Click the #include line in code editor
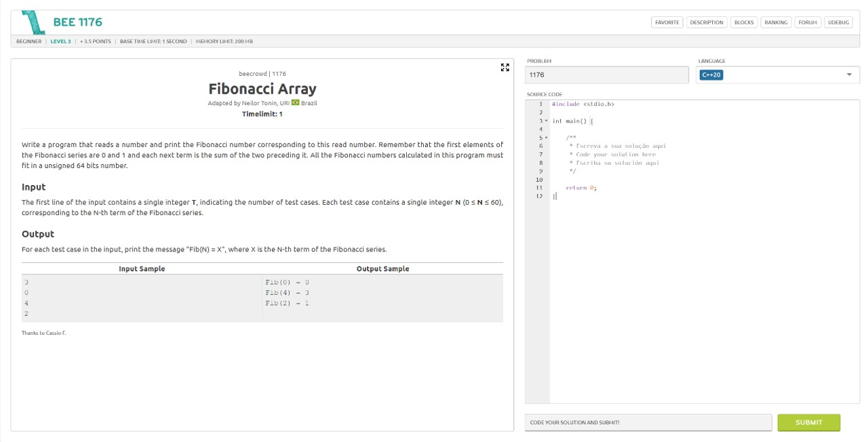 [583, 104]
